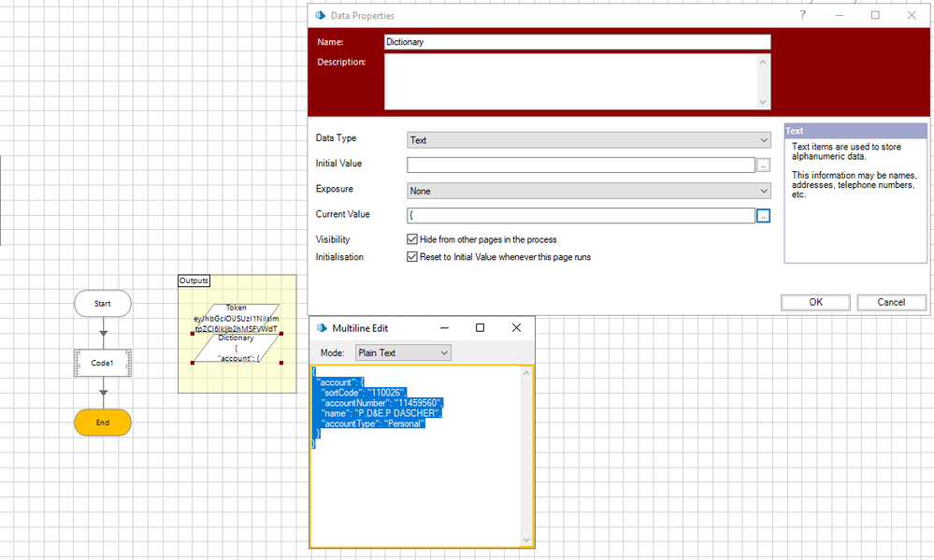The width and height of the screenshot is (934, 560).
Task: Open the Mode Plain Text dropdown
Action: tap(402, 352)
